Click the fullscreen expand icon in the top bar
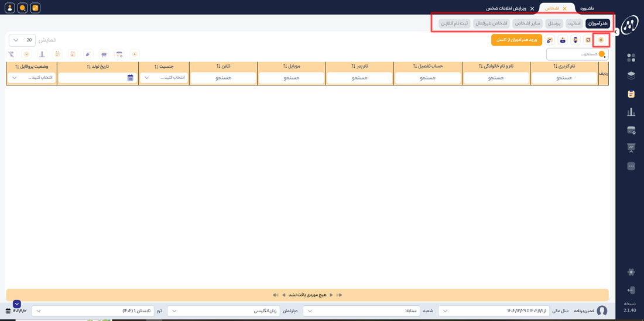 point(35,8)
